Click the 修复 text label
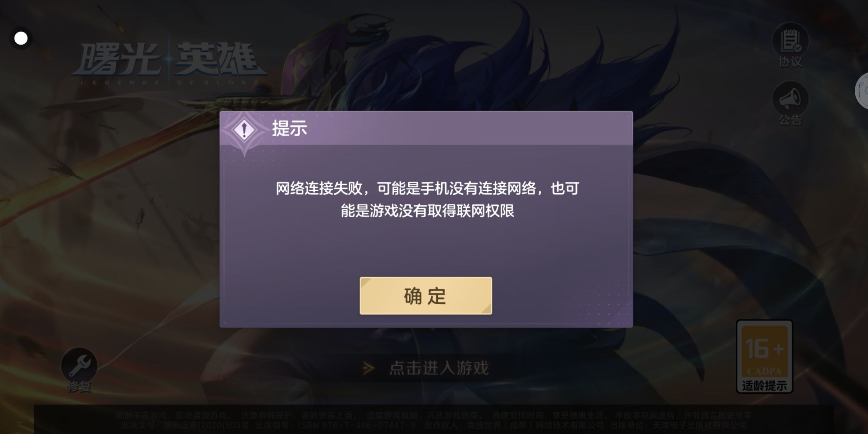 (79, 387)
